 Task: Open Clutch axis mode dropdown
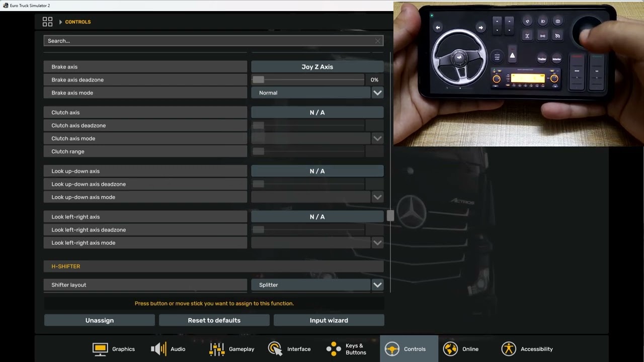377,138
